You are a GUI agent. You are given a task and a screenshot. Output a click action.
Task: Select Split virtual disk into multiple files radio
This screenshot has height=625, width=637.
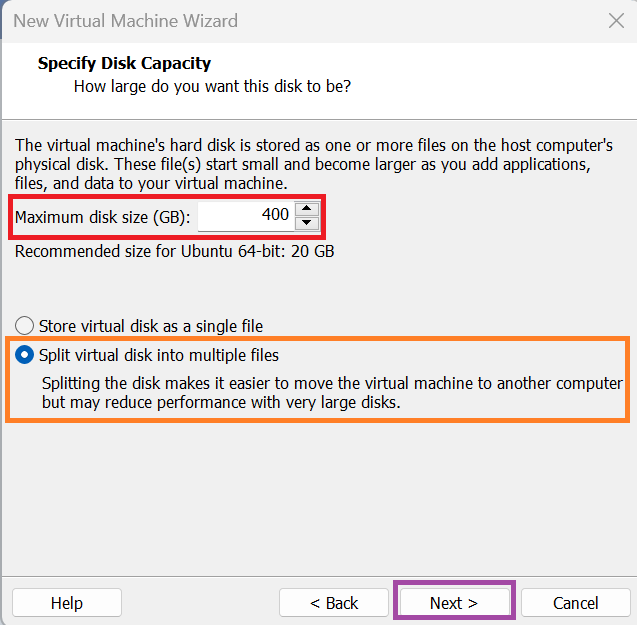point(24,355)
